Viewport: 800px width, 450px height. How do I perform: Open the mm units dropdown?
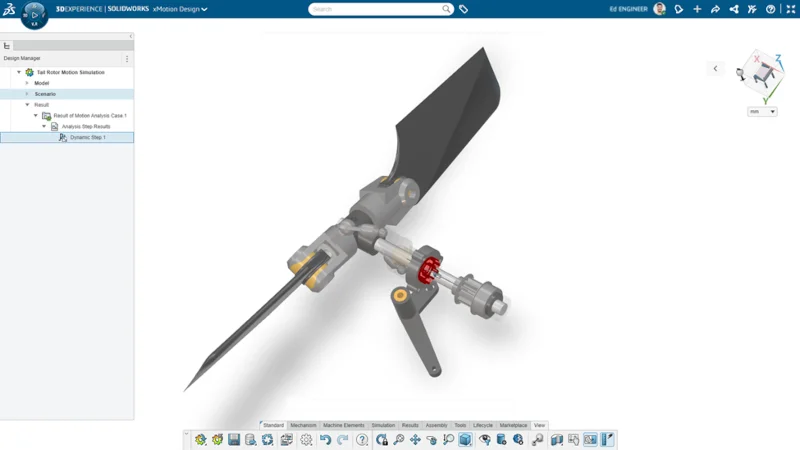[762, 112]
